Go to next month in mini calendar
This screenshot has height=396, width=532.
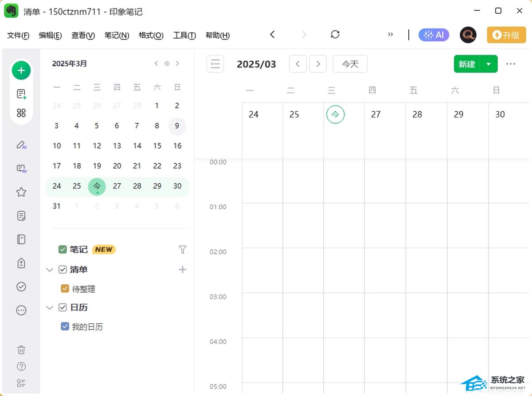click(x=177, y=63)
